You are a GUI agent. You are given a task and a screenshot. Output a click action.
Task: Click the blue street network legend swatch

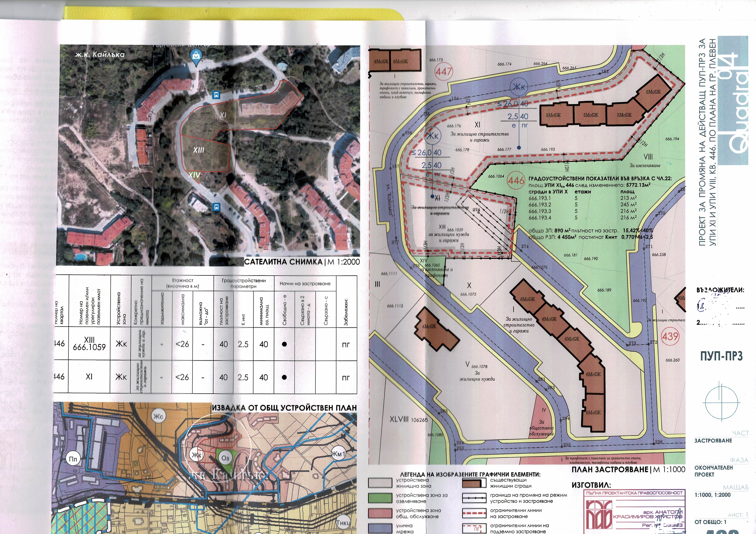coord(380,528)
